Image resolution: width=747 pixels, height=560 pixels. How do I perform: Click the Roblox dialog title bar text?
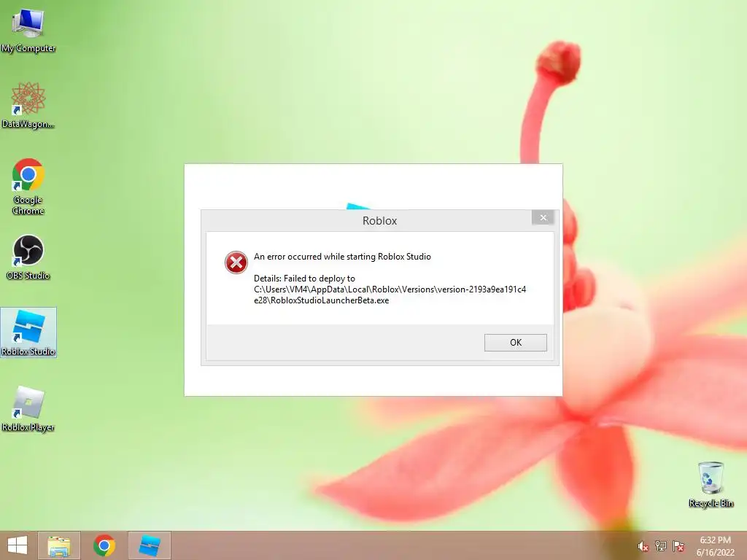[x=379, y=220]
